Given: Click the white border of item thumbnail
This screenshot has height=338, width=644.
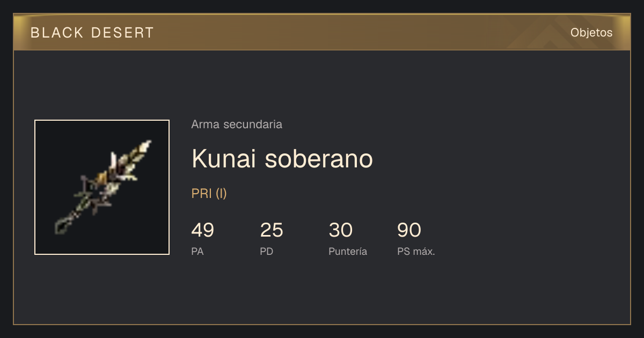Looking at the screenshot, I should [x=102, y=120].
